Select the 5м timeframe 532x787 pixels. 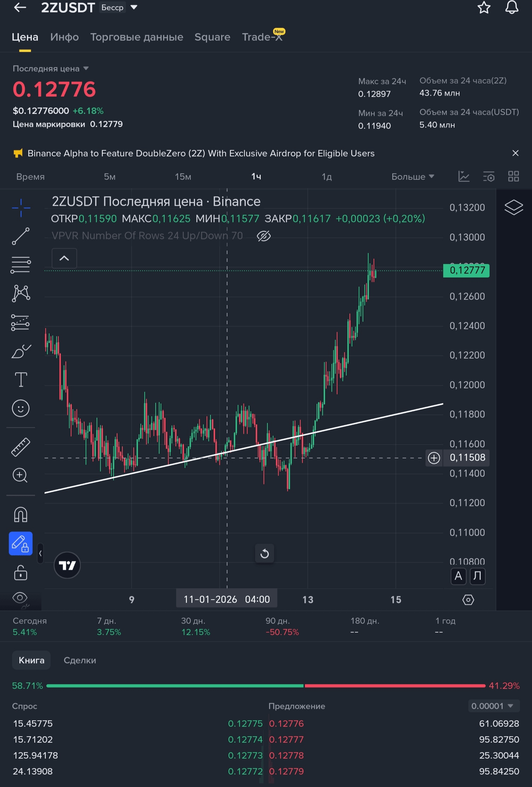(110, 176)
